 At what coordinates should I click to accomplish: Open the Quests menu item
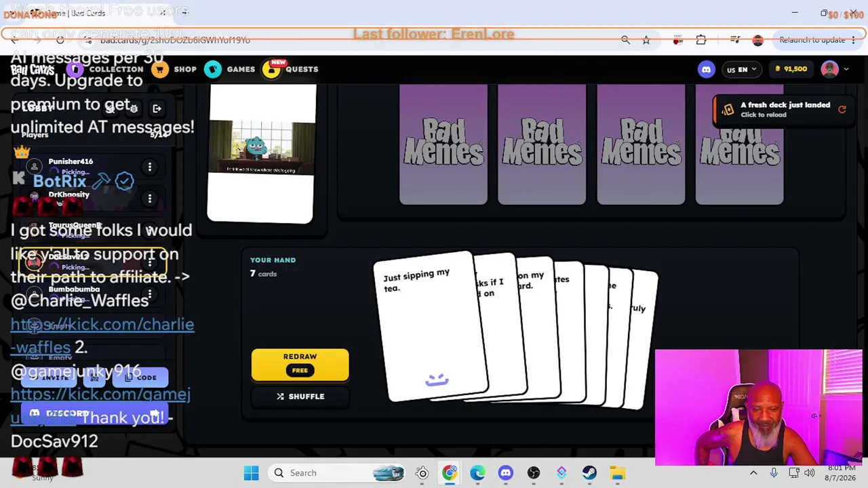[302, 69]
